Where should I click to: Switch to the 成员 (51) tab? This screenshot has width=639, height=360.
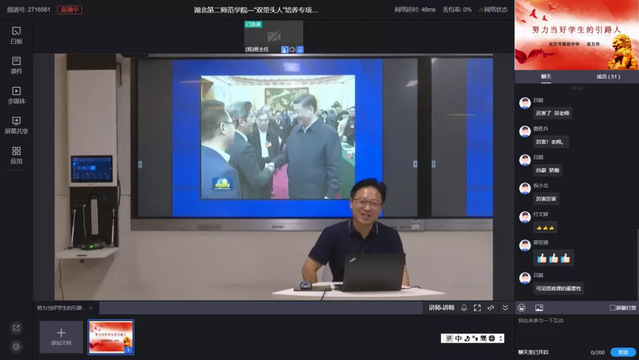608,77
